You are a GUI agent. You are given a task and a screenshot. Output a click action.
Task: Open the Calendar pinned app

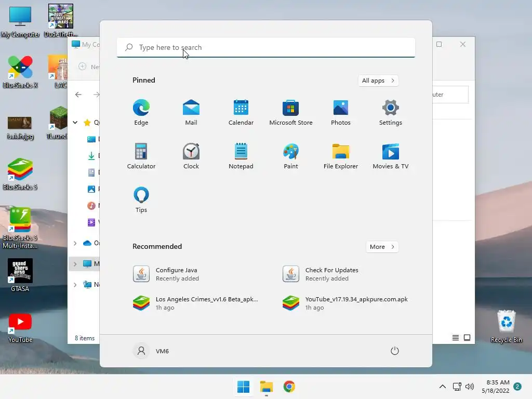[241, 113]
